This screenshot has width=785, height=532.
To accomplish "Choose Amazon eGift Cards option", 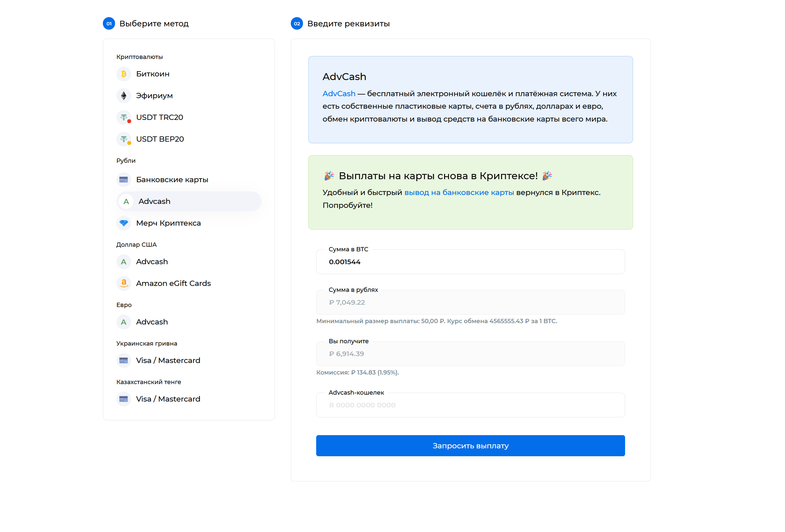I will [x=189, y=283].
